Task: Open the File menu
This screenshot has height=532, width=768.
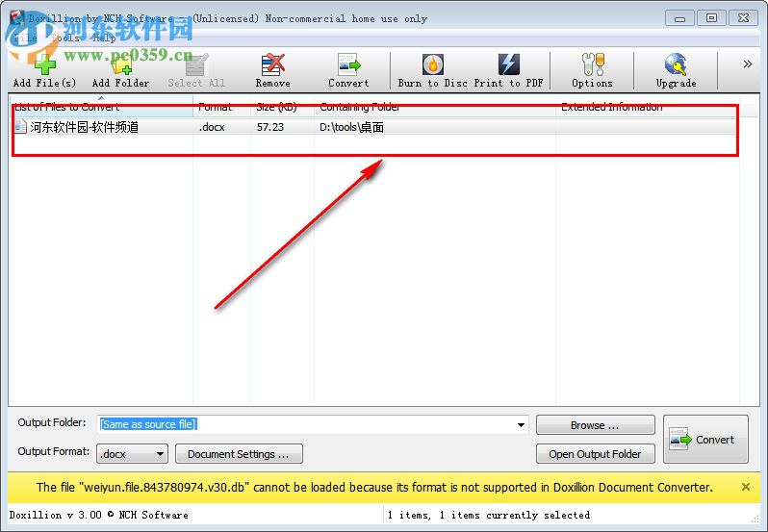Action: point(25,38)
